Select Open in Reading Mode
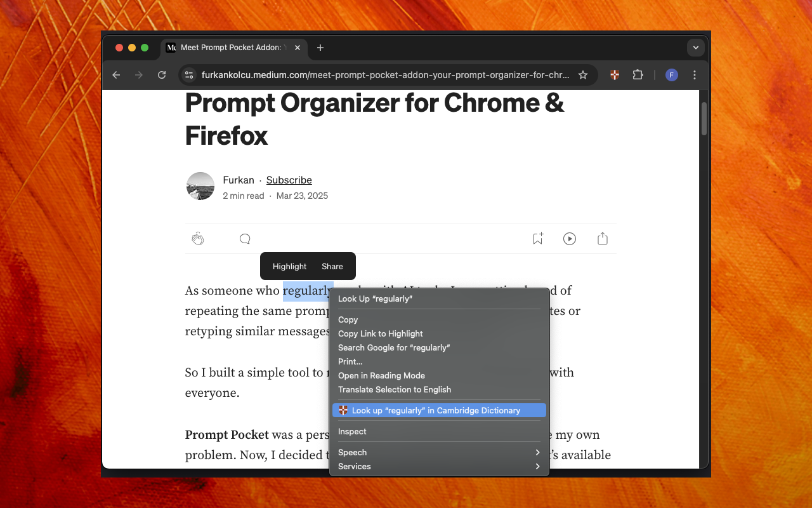This screenshot has width=812, height=508. tap(439, 375)
